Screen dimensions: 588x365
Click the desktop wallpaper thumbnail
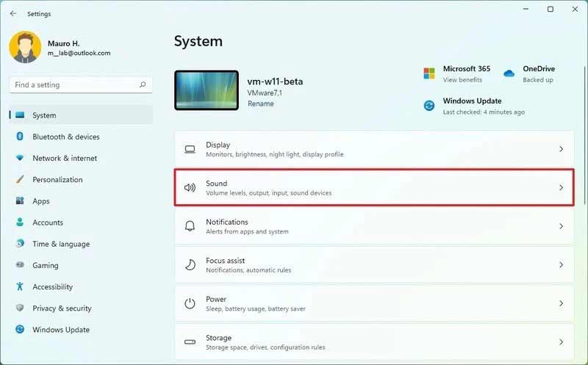pyautogui.click(x=207, y=90)
